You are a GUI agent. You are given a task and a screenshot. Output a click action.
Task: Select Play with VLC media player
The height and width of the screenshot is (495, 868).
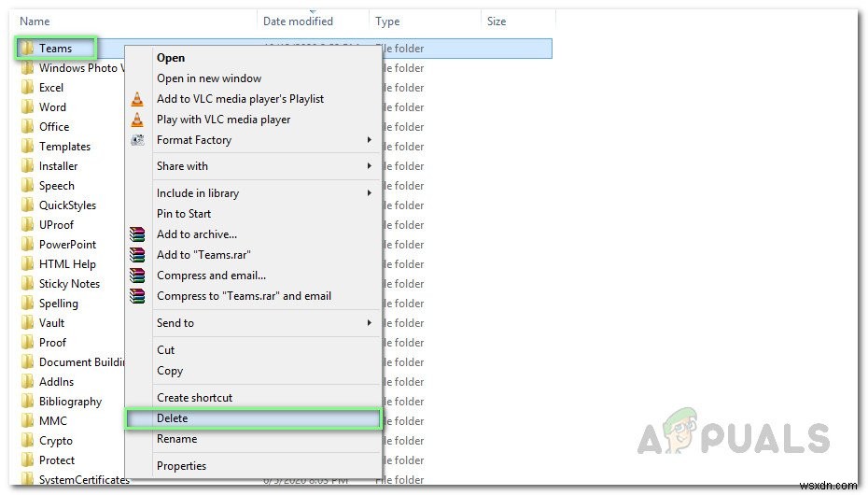[223, 120]
